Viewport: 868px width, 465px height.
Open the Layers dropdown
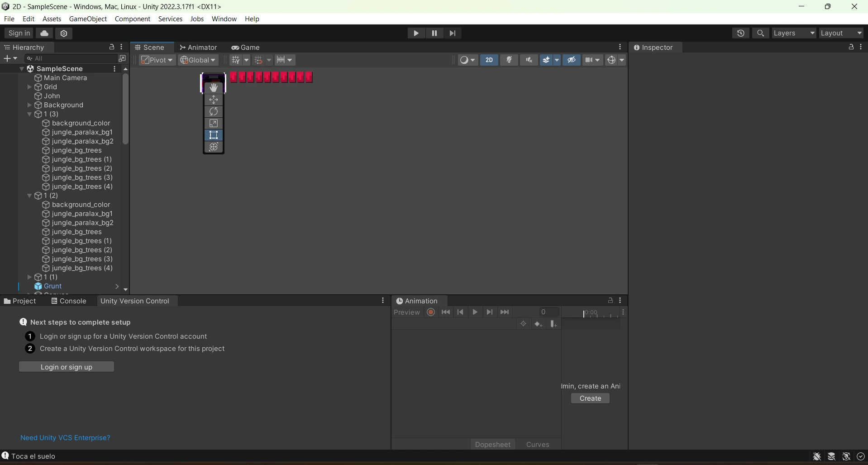click(x=794, y=33)
